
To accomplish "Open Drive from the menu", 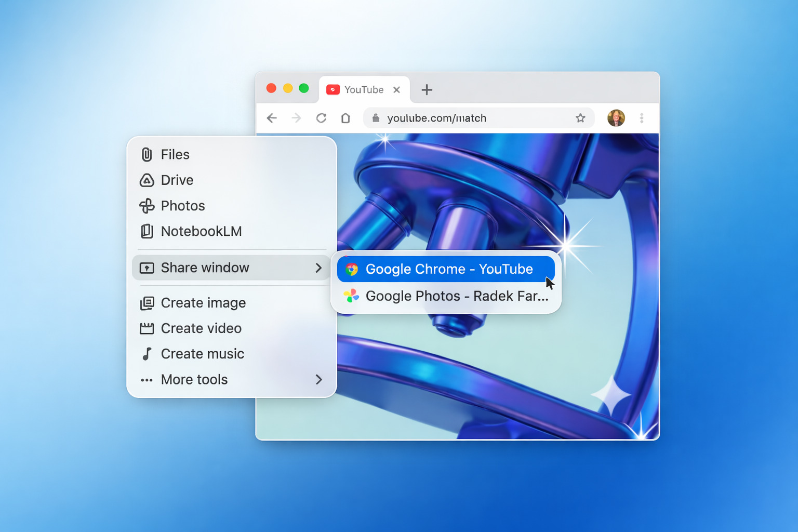I will [177, 180].
